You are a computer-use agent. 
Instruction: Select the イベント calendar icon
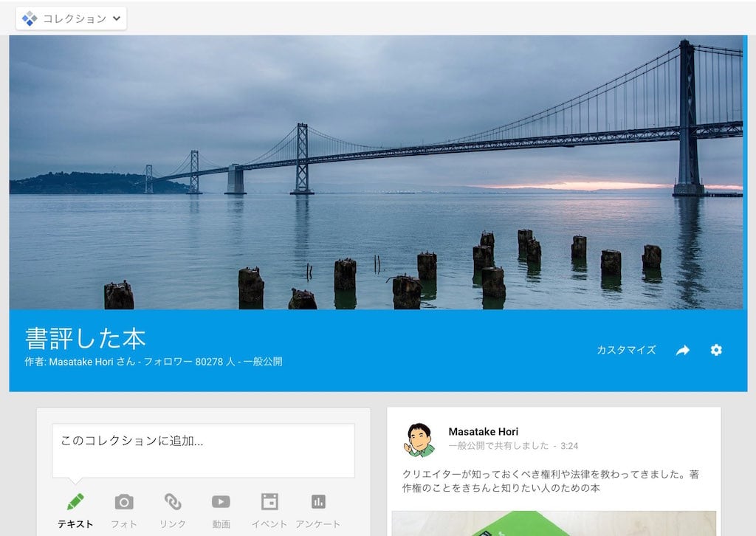click(269, 502)
